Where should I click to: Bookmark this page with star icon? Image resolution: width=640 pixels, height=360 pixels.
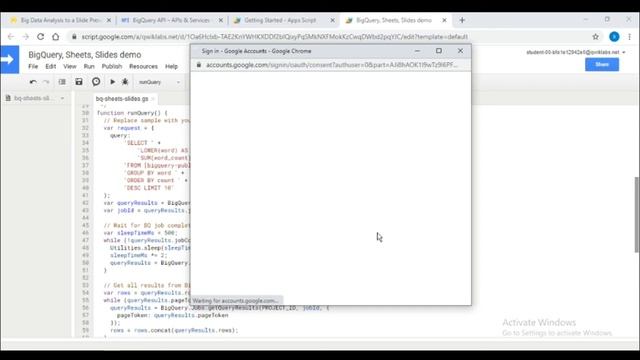coord(596,37)
